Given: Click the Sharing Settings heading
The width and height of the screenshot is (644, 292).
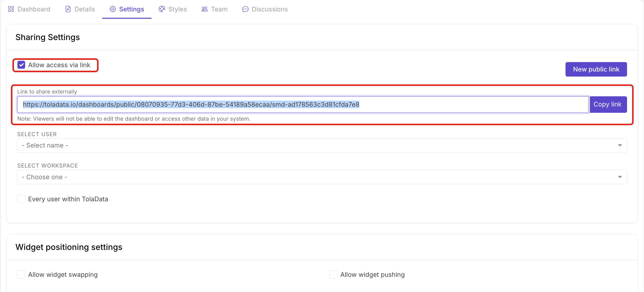Looking at the screenshot, I should pos(48,37).
